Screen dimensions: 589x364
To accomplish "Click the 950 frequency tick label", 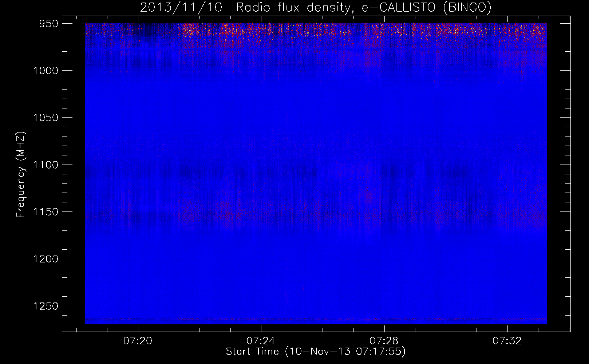I will [49, 24].
